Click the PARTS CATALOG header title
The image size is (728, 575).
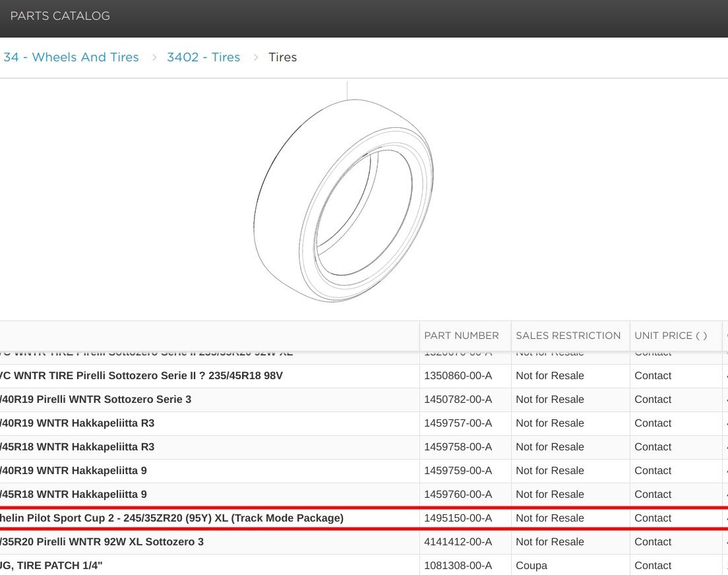pyautogui.click(x=60, y=16)
